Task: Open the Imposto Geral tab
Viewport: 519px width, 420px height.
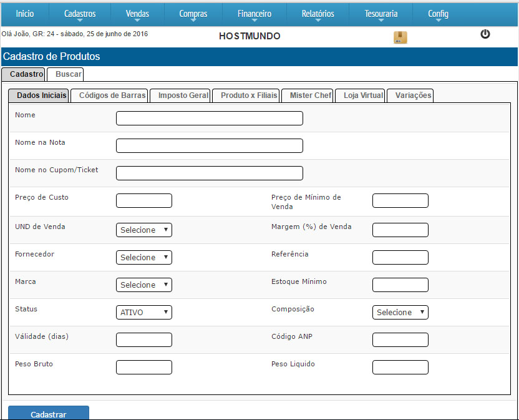Action: [x=183, y=95]
